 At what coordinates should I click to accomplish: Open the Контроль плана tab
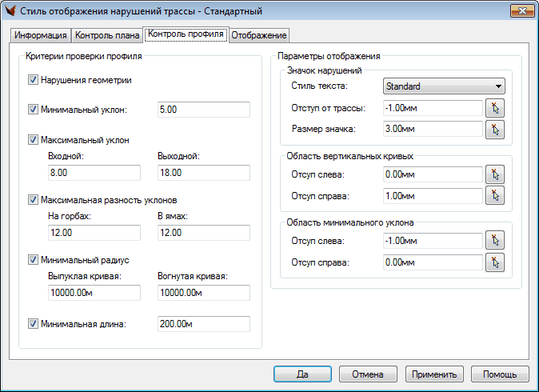point(106,35)
